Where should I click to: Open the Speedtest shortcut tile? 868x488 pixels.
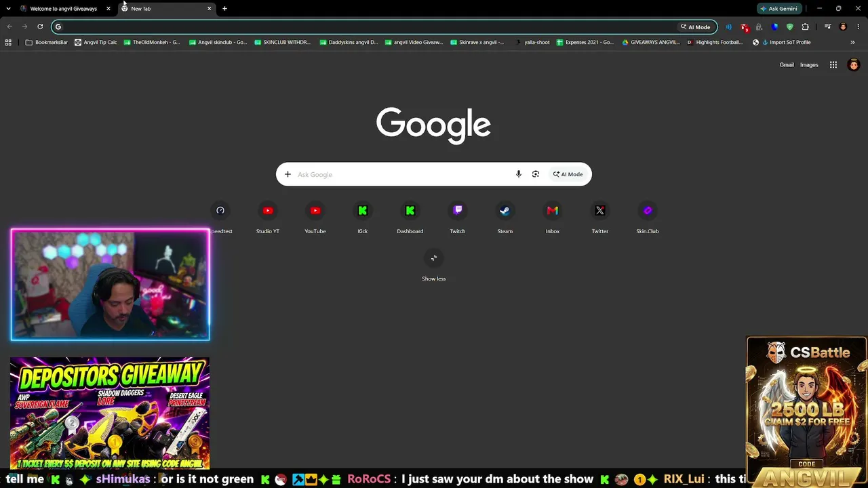tap(220, 218)
